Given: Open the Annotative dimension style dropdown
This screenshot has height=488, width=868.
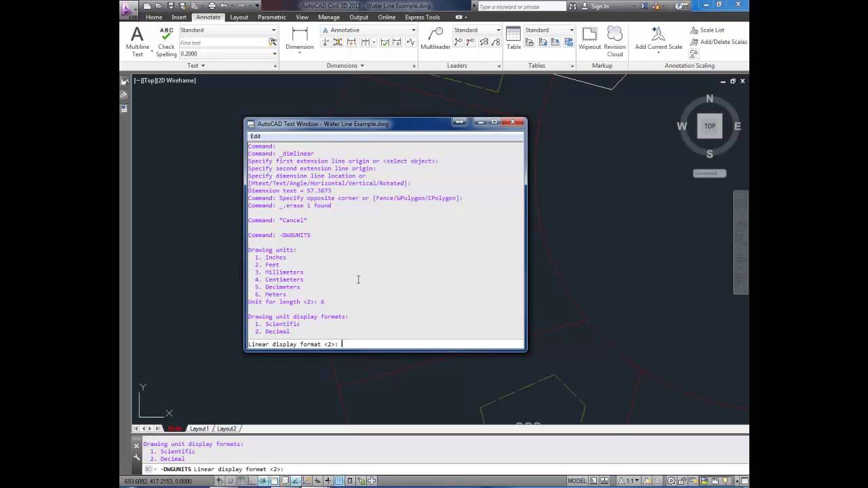Looking at the screenshot, I should point(368,30).
